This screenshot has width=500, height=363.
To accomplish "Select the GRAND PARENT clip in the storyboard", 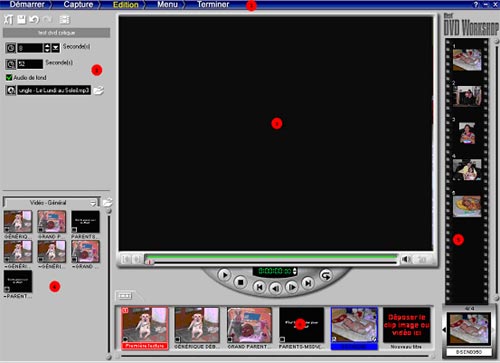I will pos(249,328).
